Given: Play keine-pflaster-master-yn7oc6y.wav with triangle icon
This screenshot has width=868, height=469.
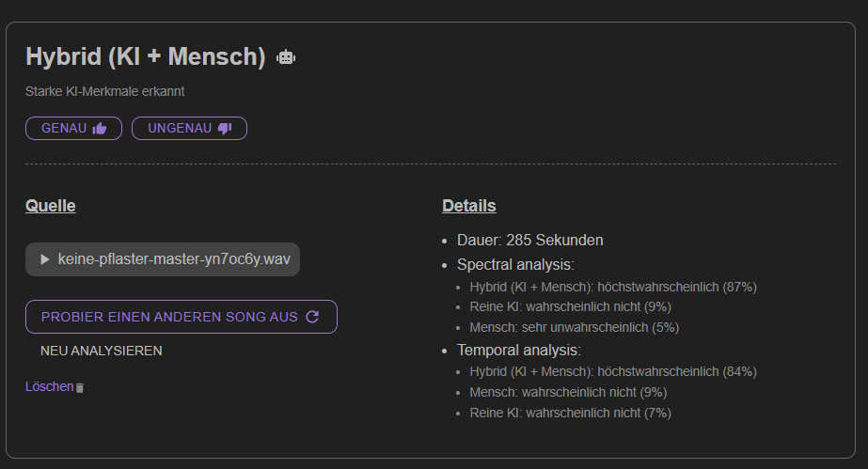Looking at the screenshot, I should [45, 259].
